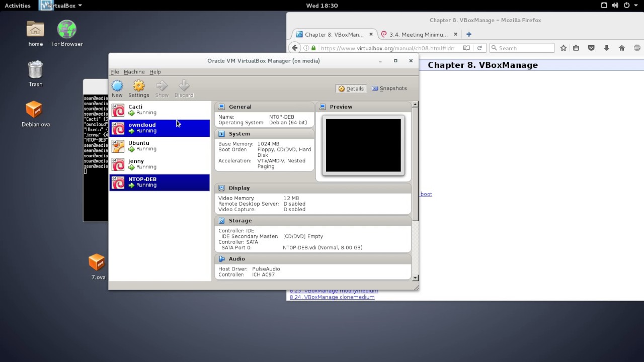Open the home folder on desktop
Viewport: 644px width, 362px height.
[x=35, y=33]
